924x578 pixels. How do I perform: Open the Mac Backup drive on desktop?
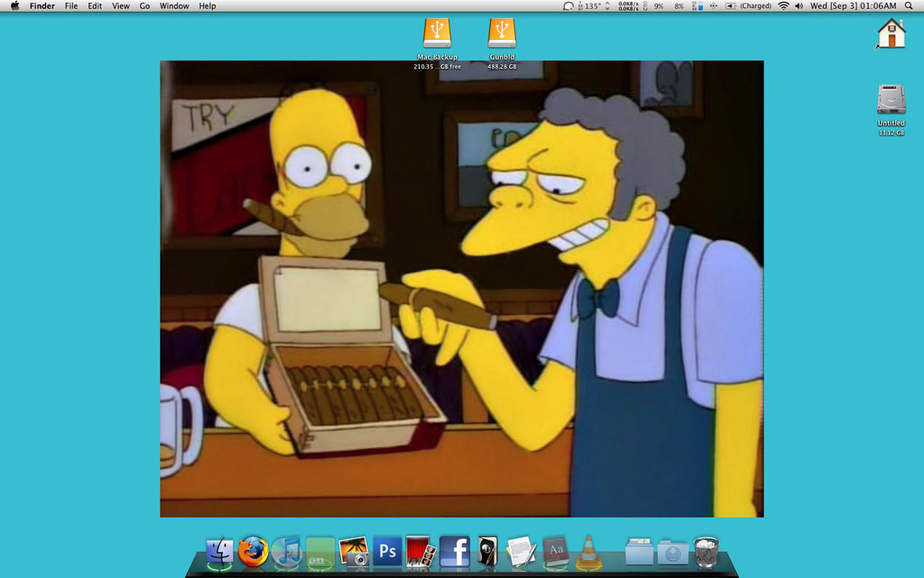coord(437,34)
